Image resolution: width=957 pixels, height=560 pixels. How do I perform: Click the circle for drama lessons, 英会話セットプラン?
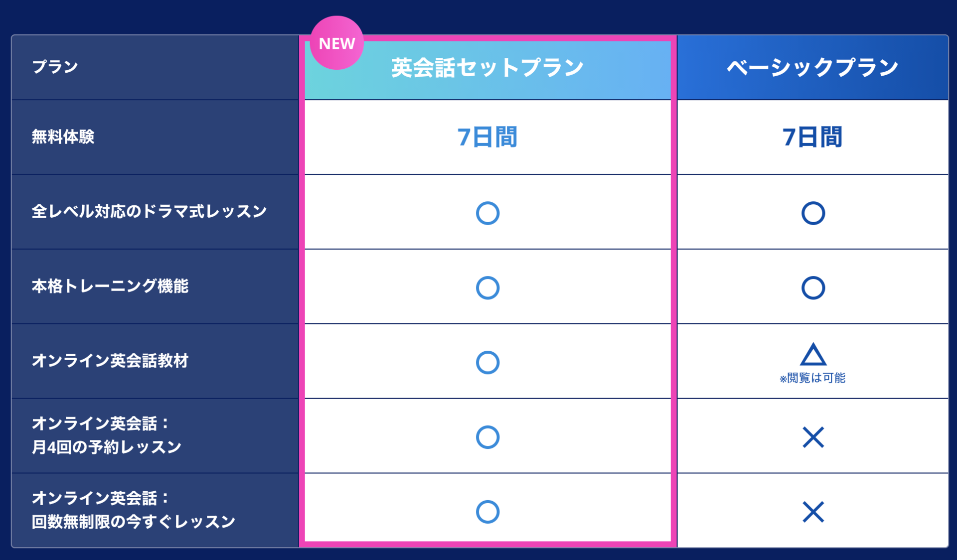point(487,213)
